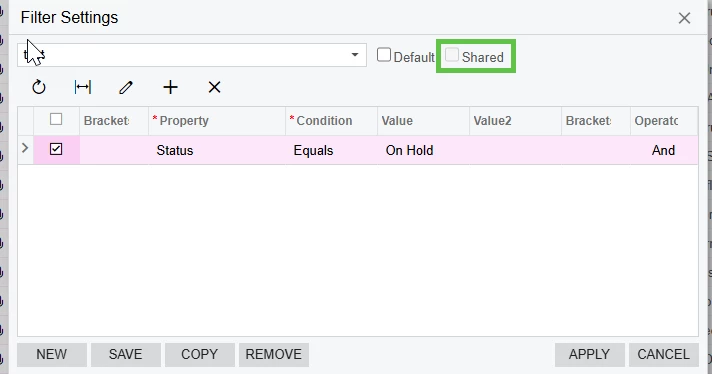Click the second Brackets column header
712x374 pixels.
pos(596,121)
